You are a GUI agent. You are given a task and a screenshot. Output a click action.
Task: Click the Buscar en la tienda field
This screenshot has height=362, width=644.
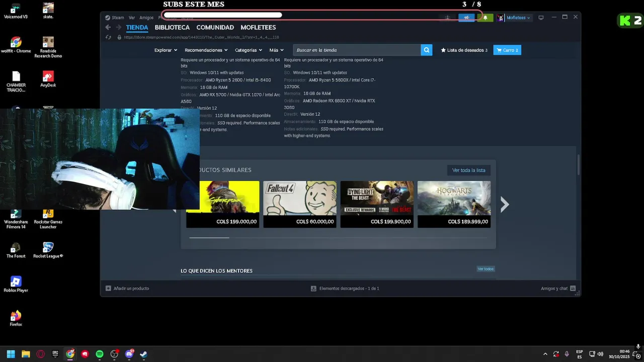357,50
